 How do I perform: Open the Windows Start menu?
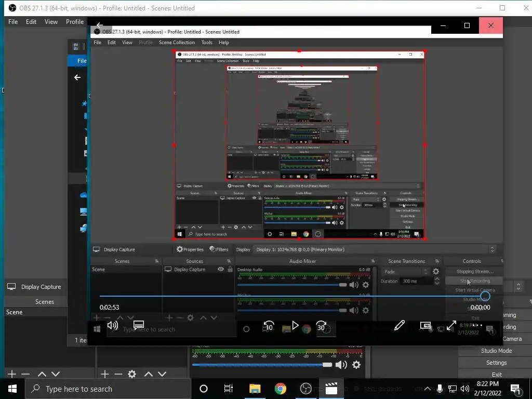[12, 389]
